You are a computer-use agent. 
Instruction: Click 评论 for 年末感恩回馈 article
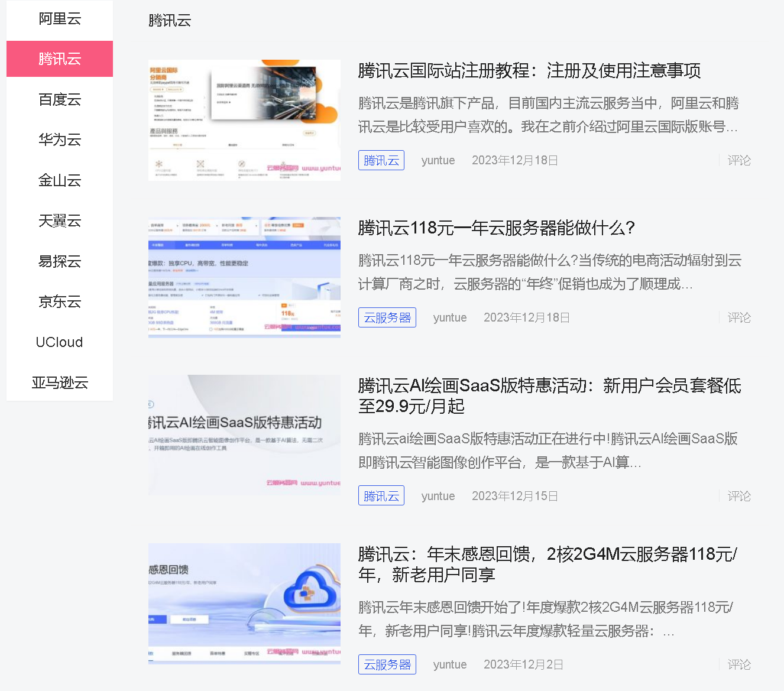click(x=739, y=664)
